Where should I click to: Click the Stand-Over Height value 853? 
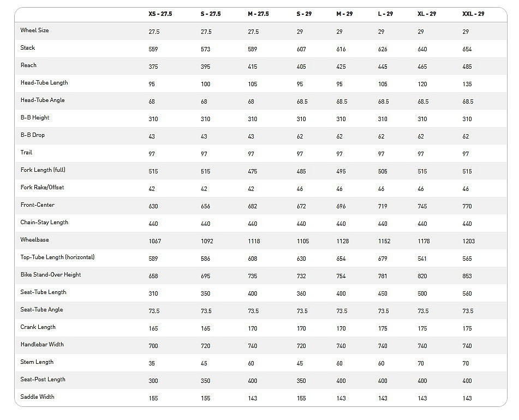point(467,276)
